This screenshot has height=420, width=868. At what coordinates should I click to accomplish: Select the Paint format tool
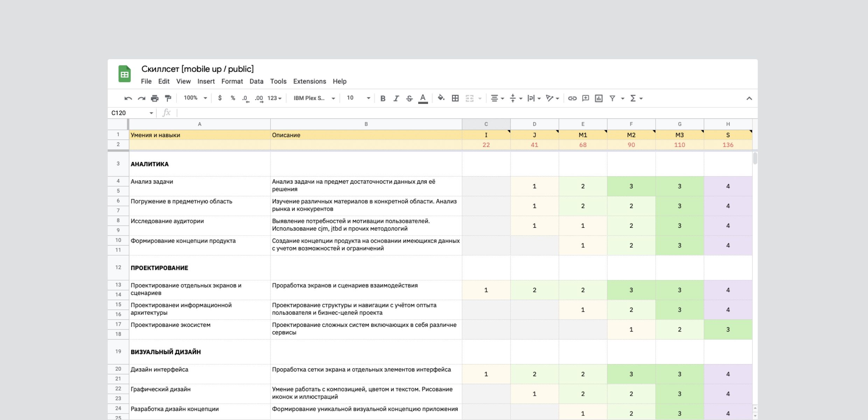click(x=168, y=98)
